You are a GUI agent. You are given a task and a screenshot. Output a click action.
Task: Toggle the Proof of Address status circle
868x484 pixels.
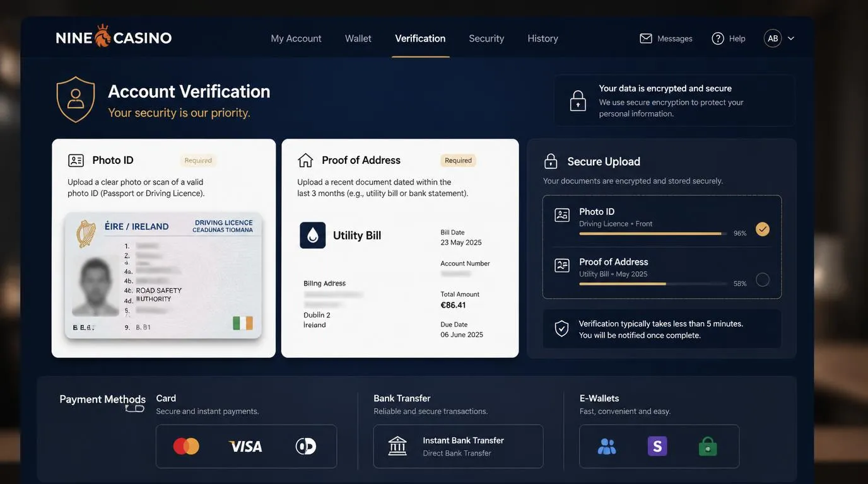(x=763, y=279)
